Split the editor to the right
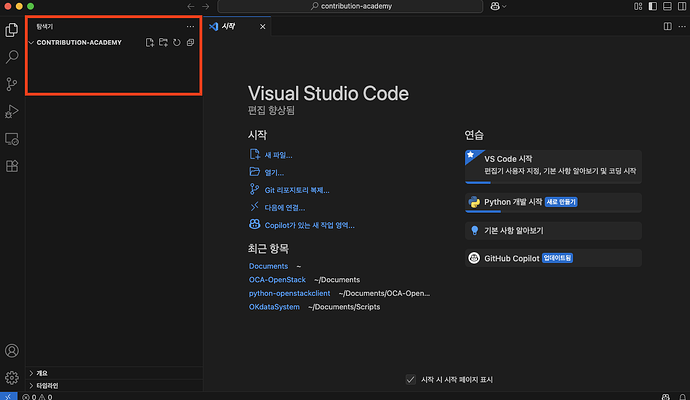 pos(668,26)
